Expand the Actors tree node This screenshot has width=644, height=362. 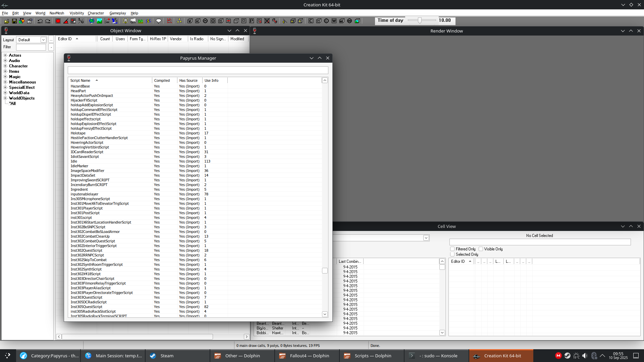[x=5, y=55]
